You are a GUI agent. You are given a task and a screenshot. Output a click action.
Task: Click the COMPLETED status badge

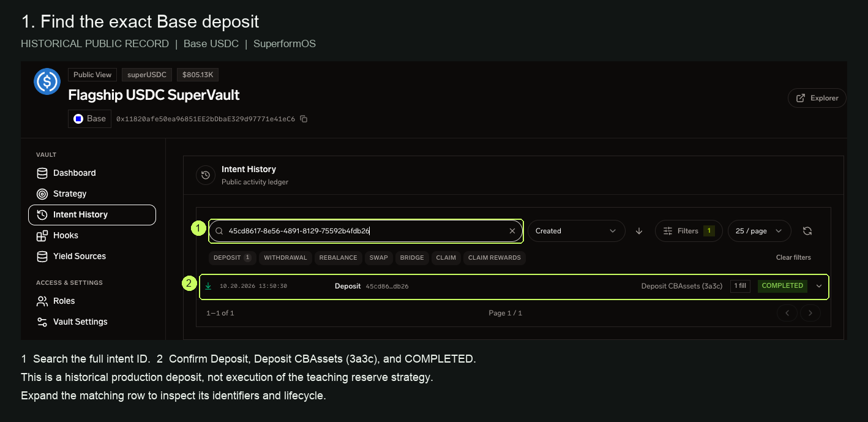click(782, 286)
